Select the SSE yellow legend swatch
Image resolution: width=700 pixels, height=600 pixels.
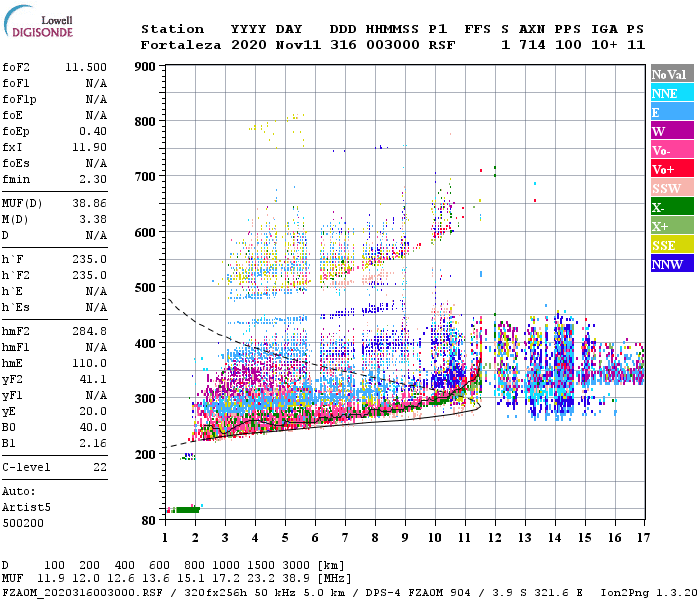tap(672, 245)
